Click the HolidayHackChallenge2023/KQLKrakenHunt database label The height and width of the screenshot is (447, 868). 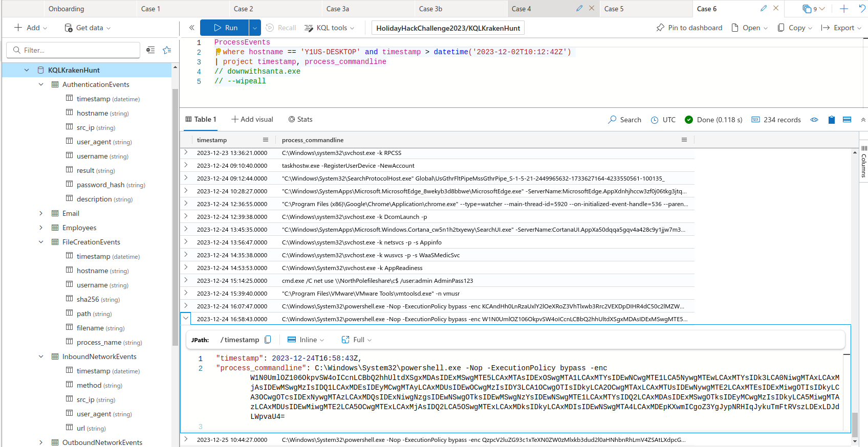(x=448, y=28)
